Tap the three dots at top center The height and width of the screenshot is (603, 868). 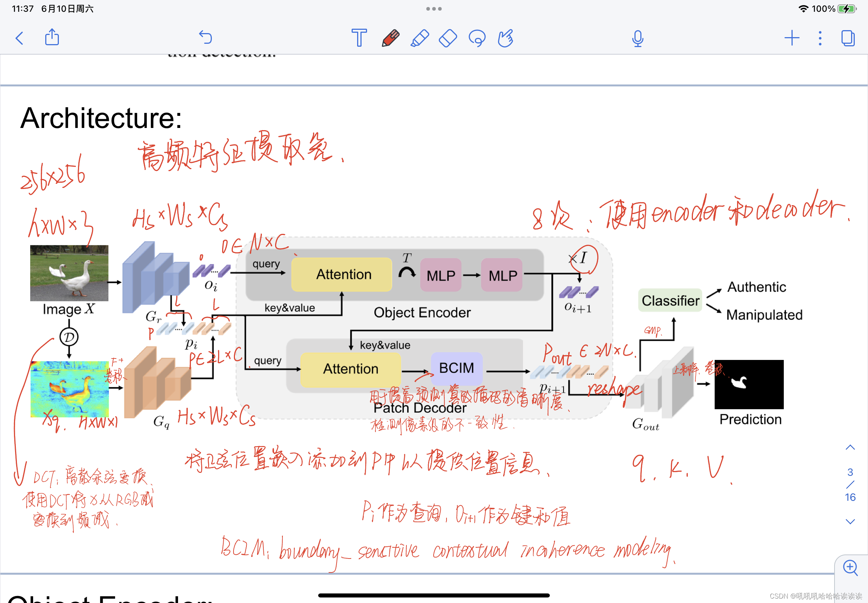[434, 9]
